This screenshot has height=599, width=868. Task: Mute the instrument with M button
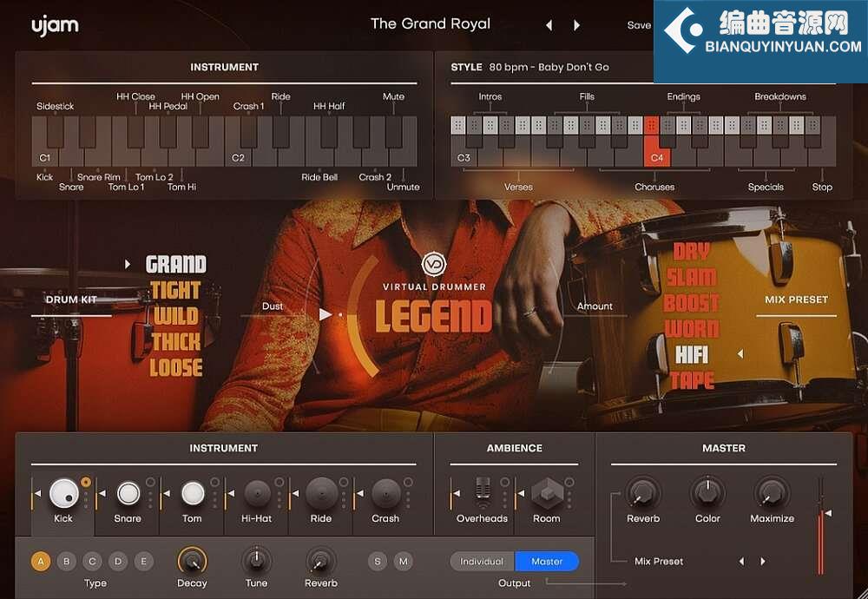point(404,562)
